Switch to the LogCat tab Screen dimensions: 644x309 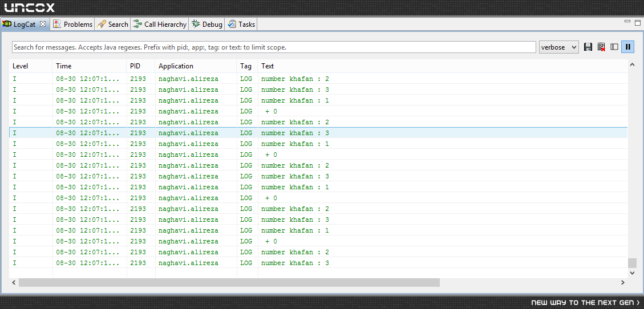pyautogui.click(x=25, y=24)
